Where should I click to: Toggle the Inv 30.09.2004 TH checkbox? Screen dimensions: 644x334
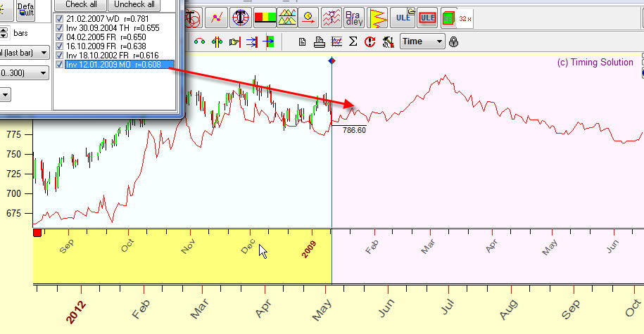[x=60, y=28]
